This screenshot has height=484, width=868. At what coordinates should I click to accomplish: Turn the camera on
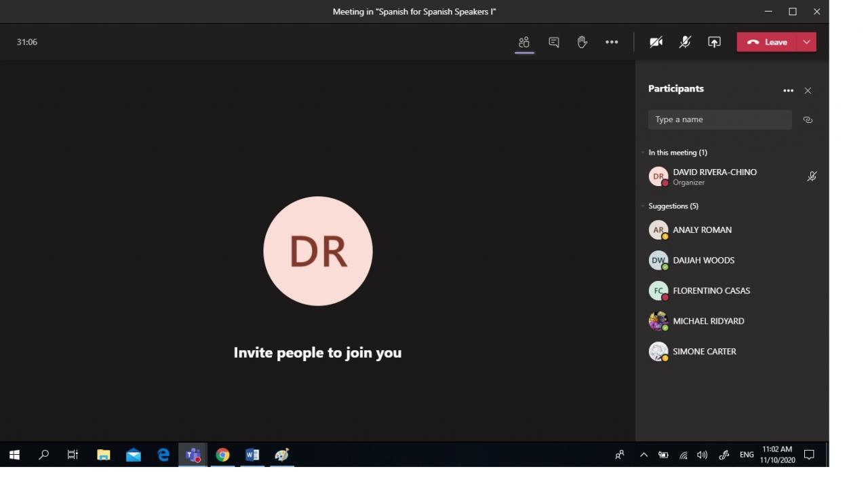coord(656,42)
